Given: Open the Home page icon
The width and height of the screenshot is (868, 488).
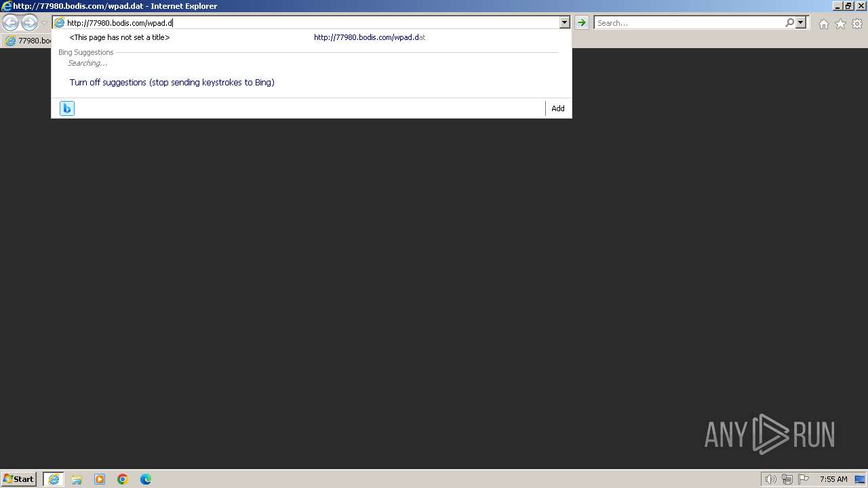Looking at the screenshot, I should click(x=823, y=24).
